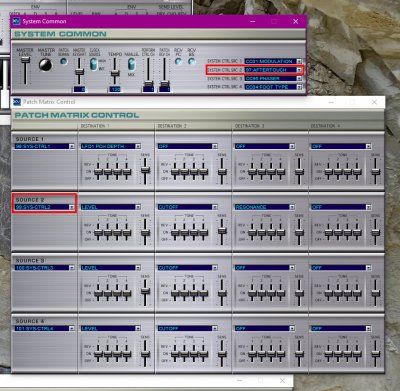Viewport: 400px width, 391px height.
Task: Click the Sens slider of Source 3 LEVEL
Action: [x=145, y=291]
